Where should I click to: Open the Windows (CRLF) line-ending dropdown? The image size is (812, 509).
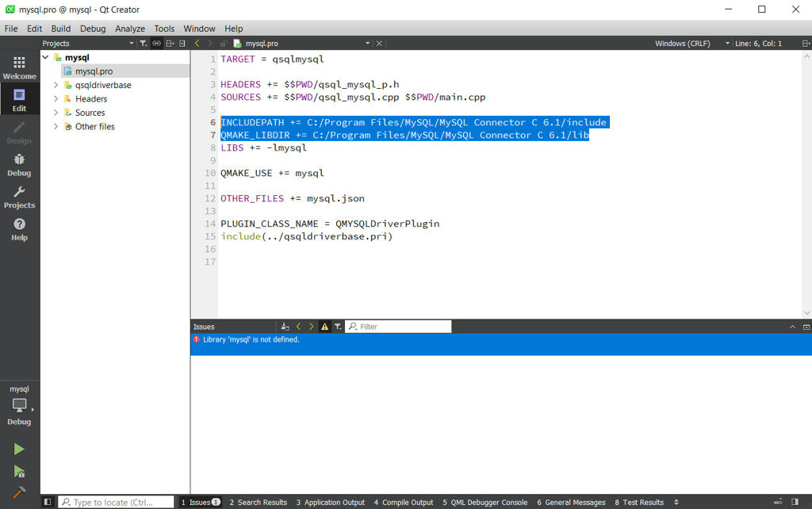[691, 44]
